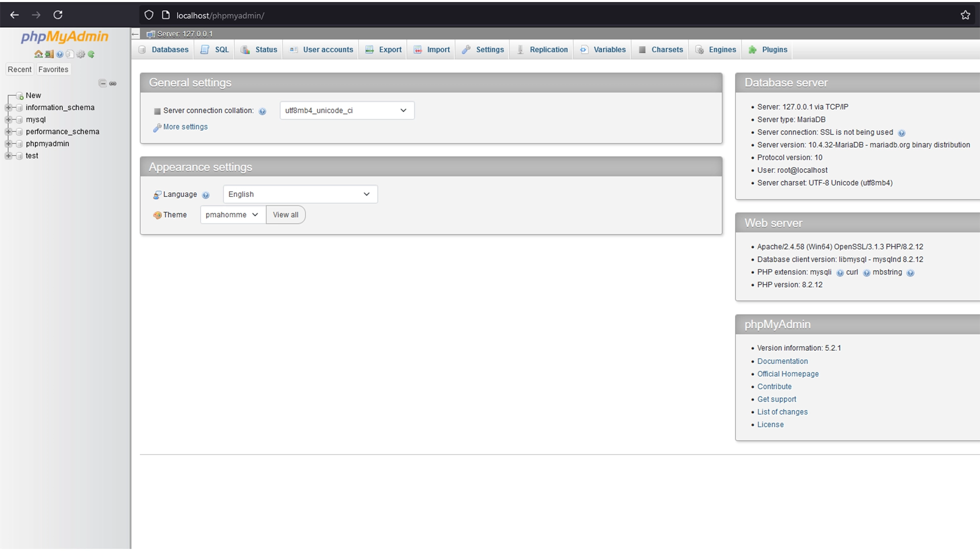The image size is (980, 551).
Task: Click help icon after mysqli extension
Action: (840, 273)
